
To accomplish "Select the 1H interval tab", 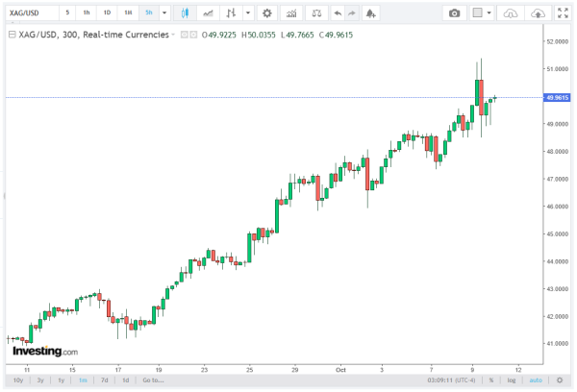I will tap(128, 13).
